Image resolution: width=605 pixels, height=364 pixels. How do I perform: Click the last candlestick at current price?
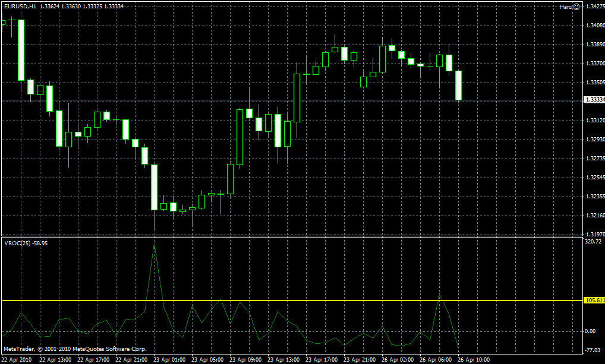(x=459, y=86)
